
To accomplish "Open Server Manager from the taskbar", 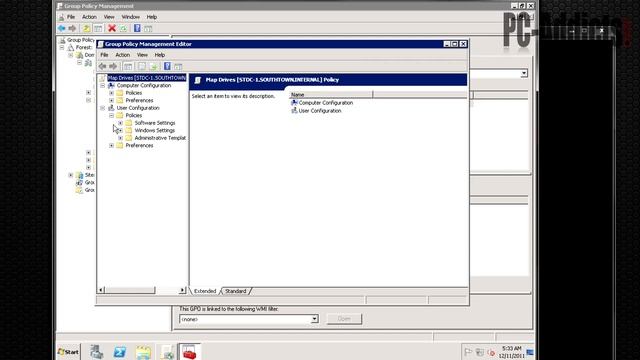I will click(x=97, y=351).
